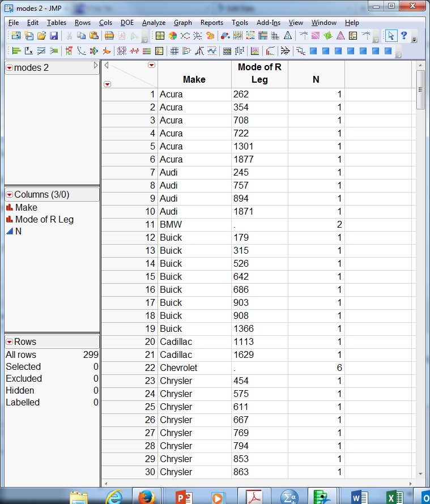Viewport: 430px width, 504px height.
Task: Paste using the clipboard icon
Action: 94,36
